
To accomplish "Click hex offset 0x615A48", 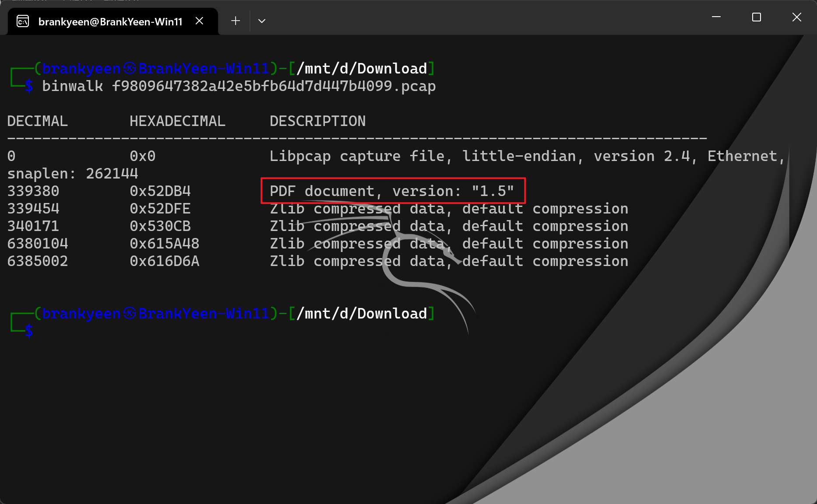I will tap(165, 244).
